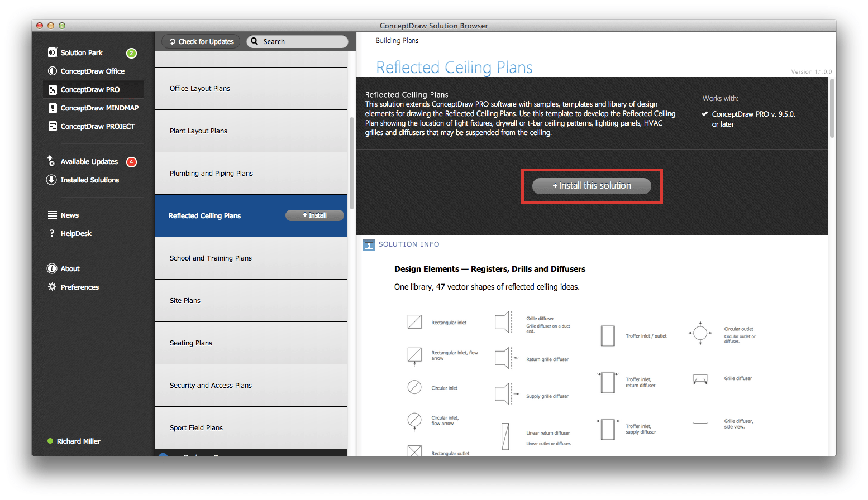The image size is (868, 500).
Task: Click Check for Updates button
Action: point(201,41)
